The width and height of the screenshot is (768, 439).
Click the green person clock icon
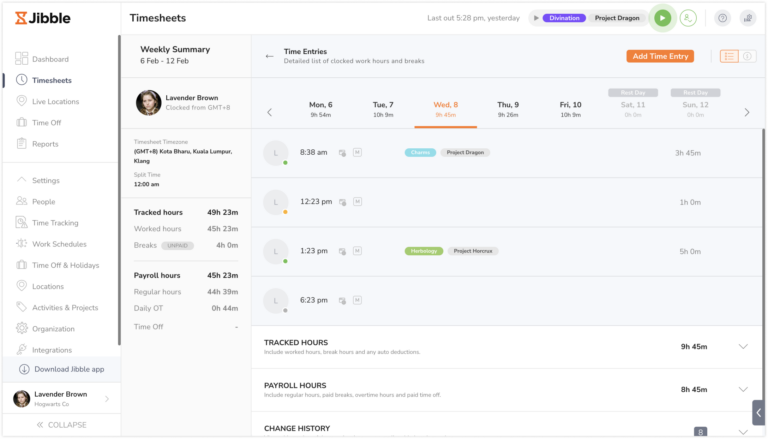click(688, 18)
